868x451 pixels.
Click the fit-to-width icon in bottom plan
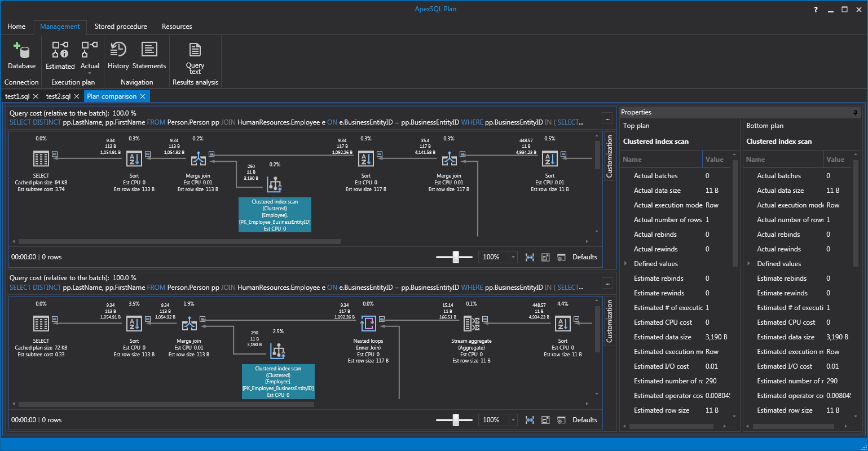tap(530, 420)
